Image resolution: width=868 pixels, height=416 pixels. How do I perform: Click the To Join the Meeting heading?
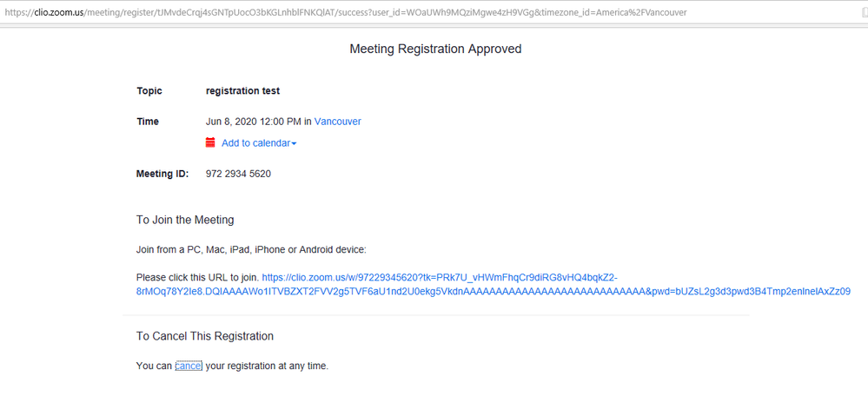[x=185, y=220]
